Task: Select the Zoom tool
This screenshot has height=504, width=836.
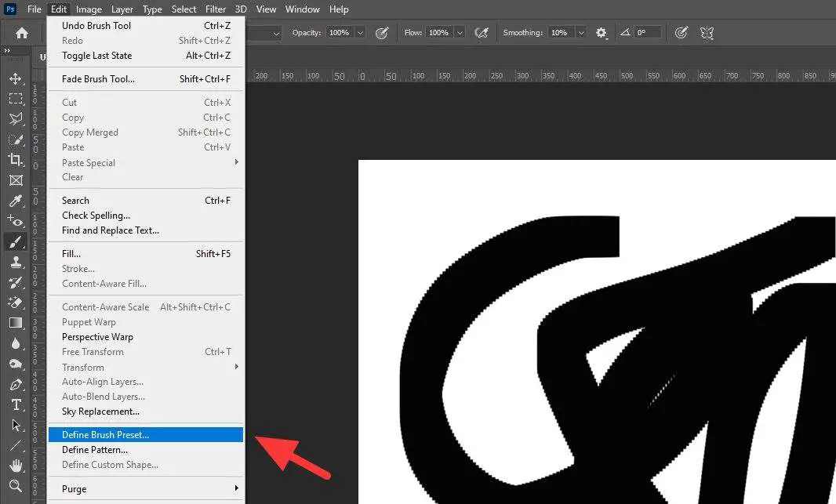Action: tap(16, 484)
